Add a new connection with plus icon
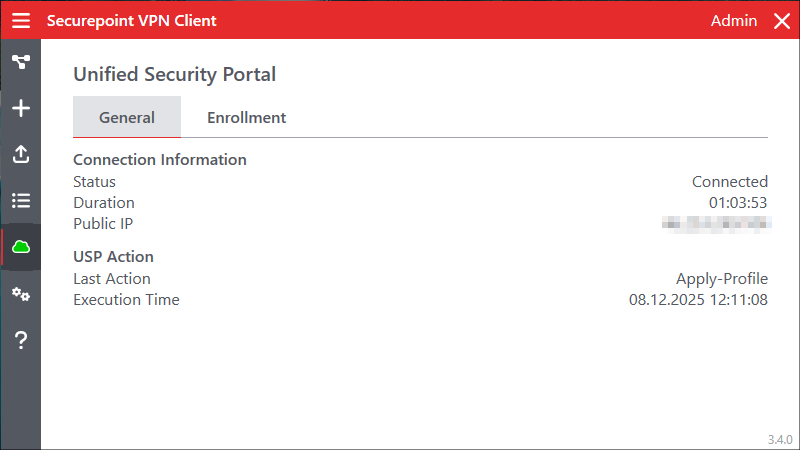 pyautogui.click(x=21, y=108)
